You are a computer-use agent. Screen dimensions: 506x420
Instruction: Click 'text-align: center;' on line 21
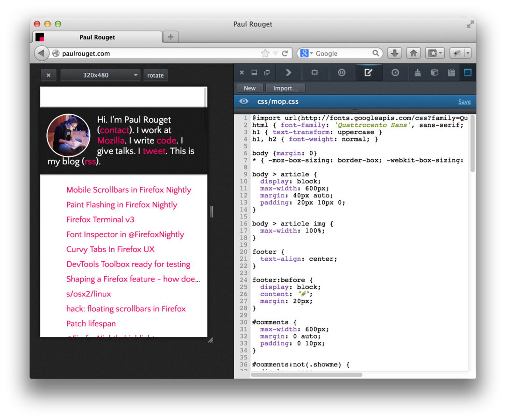(299, 259)
